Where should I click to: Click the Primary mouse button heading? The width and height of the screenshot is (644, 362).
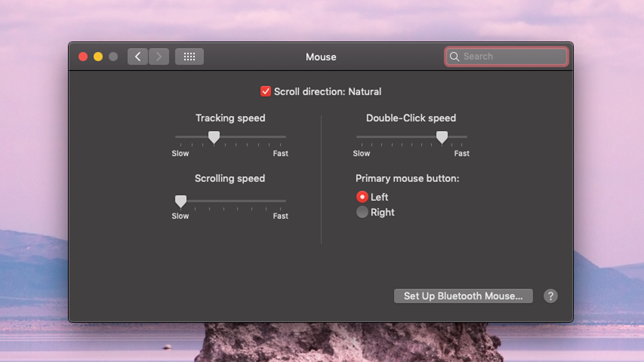(x=408, y=178)
